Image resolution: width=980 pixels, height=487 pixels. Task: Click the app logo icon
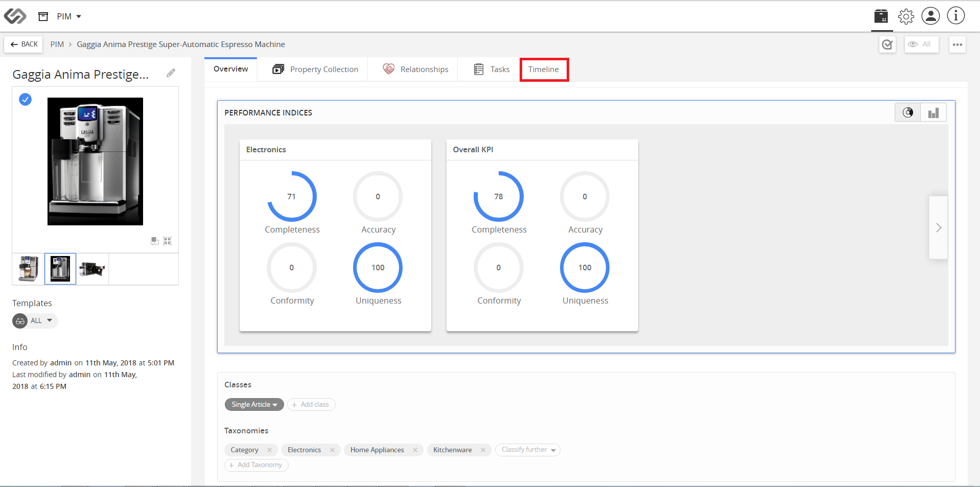tap(15, 16)
